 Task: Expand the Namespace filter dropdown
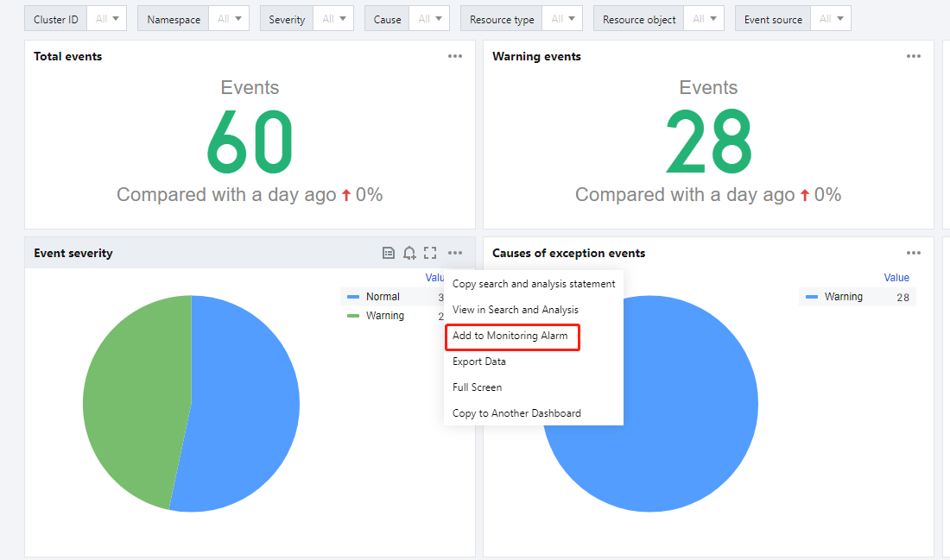point(229,19)
